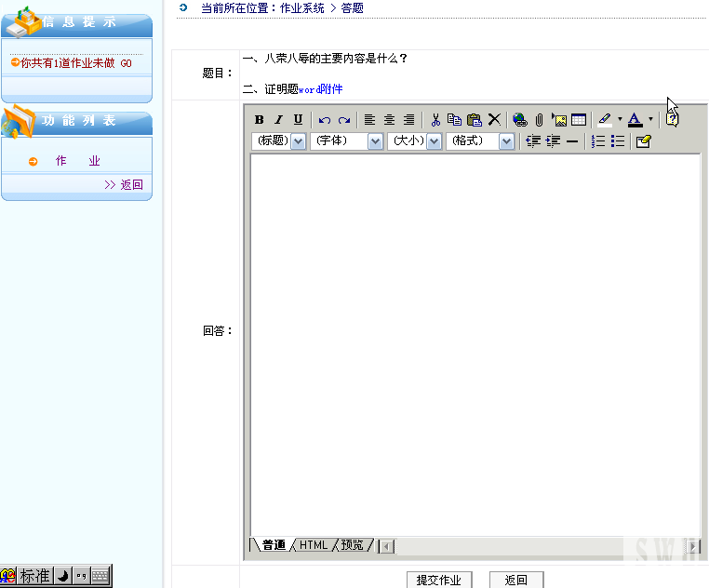Click the paste clipboard icon
Image resolution: width=709 pixels, height=588 pixels.
(475, 120)
